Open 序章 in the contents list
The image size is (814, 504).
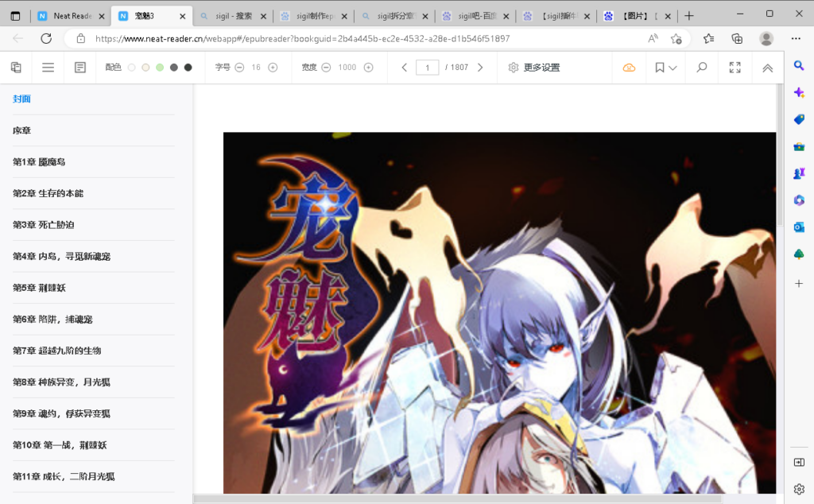[21, 130]
